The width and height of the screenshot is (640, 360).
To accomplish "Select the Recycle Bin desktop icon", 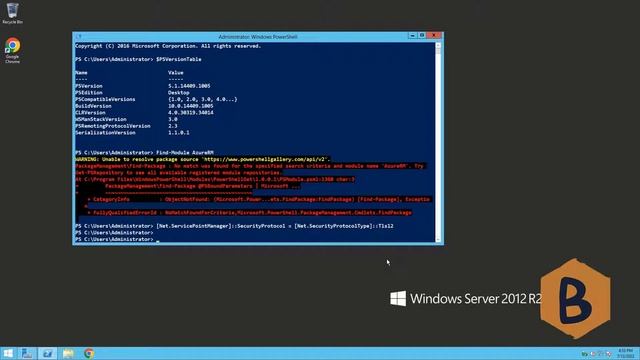I will pyautogui.click(x=12, y=13).
